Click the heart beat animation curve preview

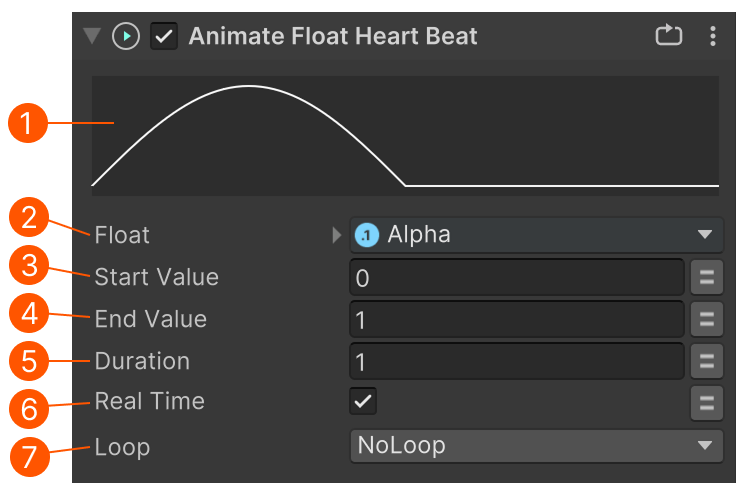(405, 136)
